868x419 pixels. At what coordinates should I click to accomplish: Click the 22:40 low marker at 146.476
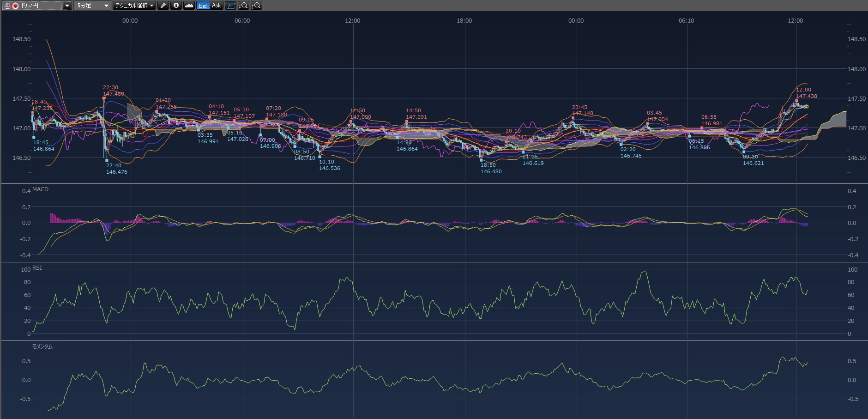pos(107,160)
